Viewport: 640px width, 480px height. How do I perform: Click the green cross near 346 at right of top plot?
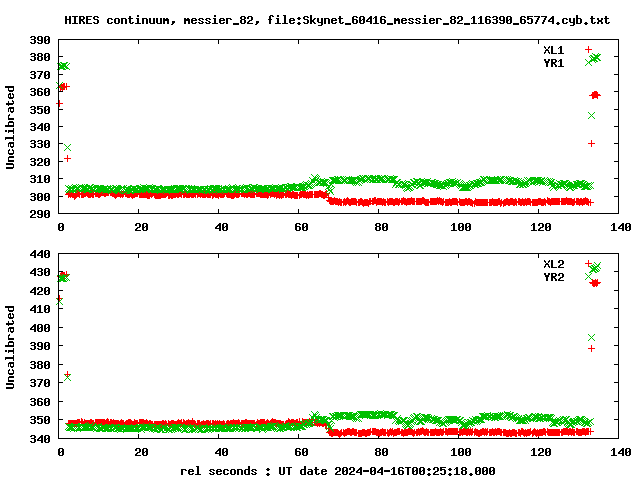click(x=591, y=116)
